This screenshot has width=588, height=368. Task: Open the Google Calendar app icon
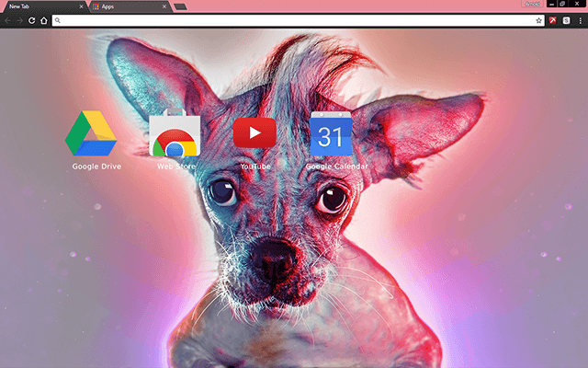pyautogui.click(x=331, y=134)
